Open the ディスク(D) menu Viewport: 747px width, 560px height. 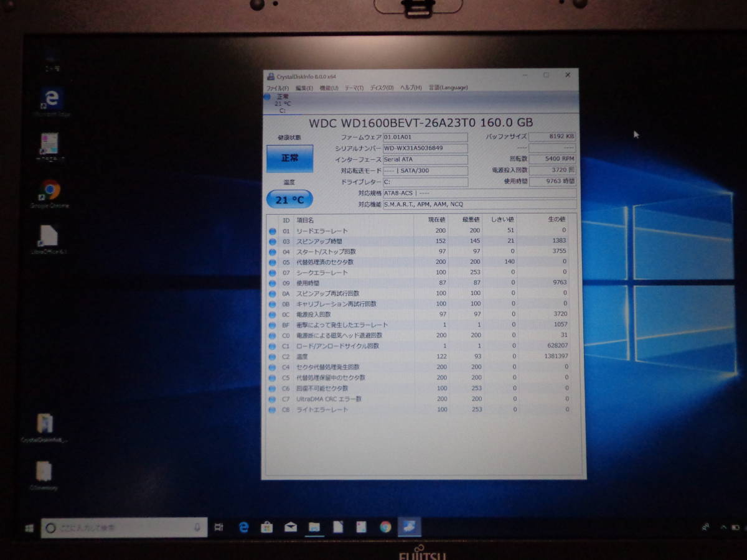[x=382, y=88]
